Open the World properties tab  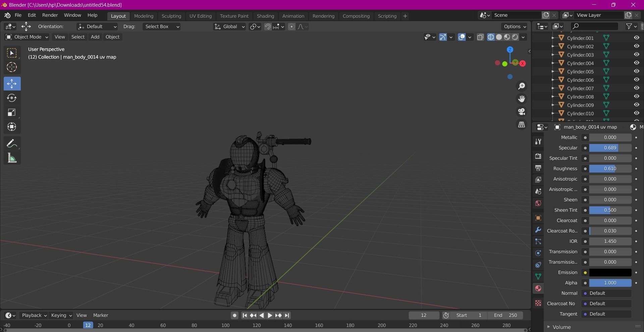click(538, 203)
